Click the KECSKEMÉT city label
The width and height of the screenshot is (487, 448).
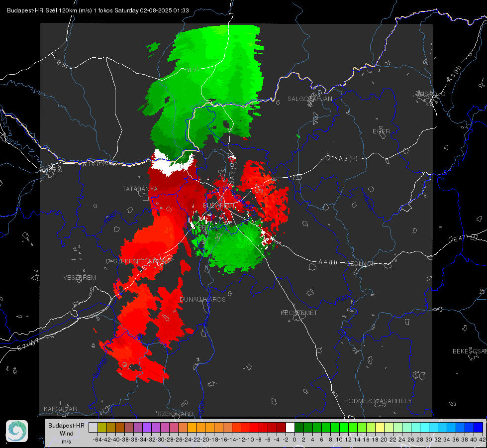[299, 313]
